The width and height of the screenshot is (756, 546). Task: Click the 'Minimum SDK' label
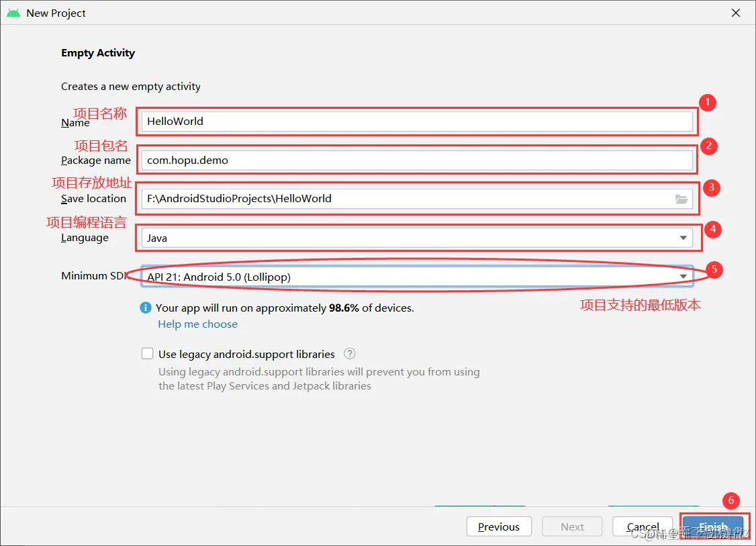point(95,276)
